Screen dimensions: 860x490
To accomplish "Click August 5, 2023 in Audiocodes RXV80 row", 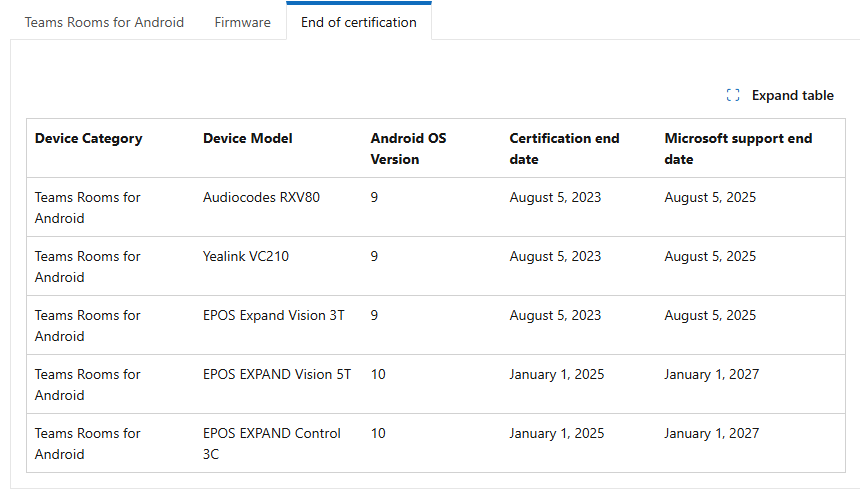I will (x=555, y=198).
